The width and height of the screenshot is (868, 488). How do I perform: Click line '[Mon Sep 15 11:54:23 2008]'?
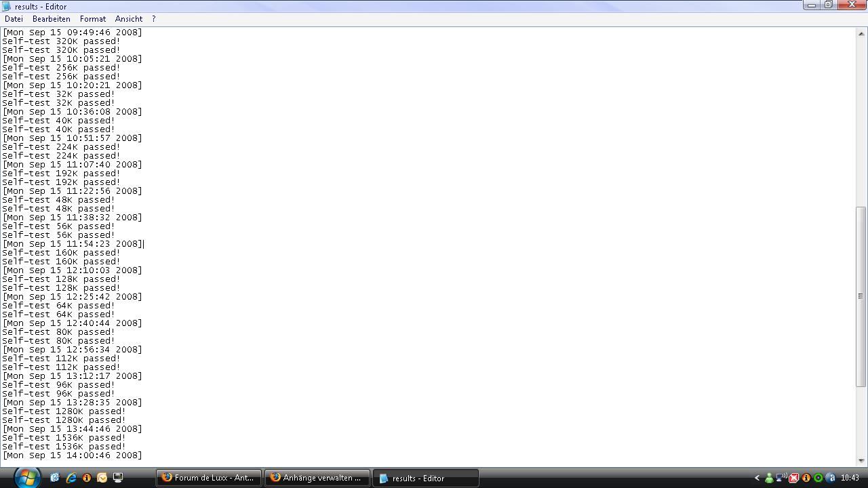(x=73, y=243)
